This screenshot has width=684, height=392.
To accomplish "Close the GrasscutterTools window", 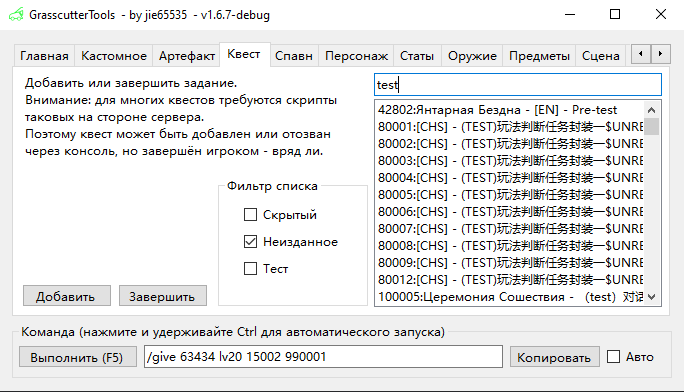I will click(x=661, y=14).
